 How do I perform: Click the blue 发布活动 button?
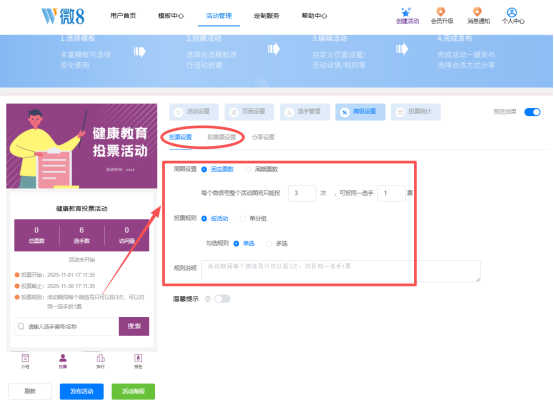[x=82, y=391]
